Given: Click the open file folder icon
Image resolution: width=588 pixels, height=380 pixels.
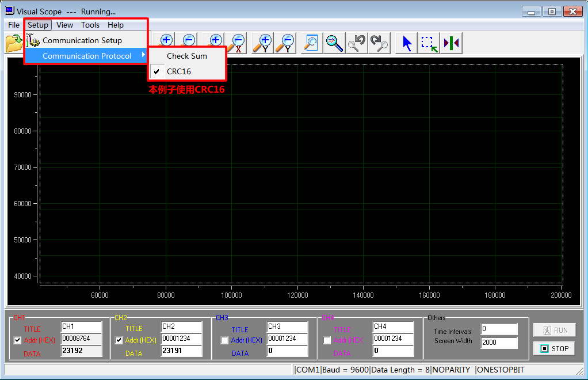Looking at the screenshot, I should 13,43.
